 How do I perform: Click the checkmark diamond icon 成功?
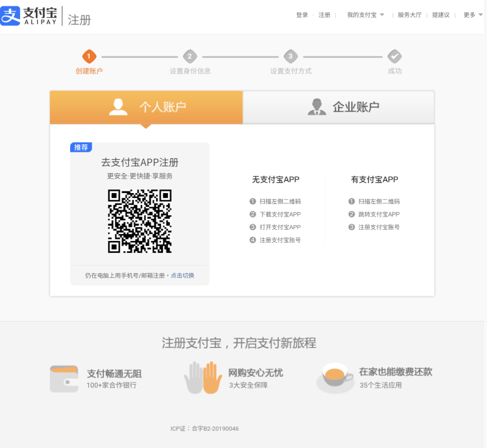point(395,56)
